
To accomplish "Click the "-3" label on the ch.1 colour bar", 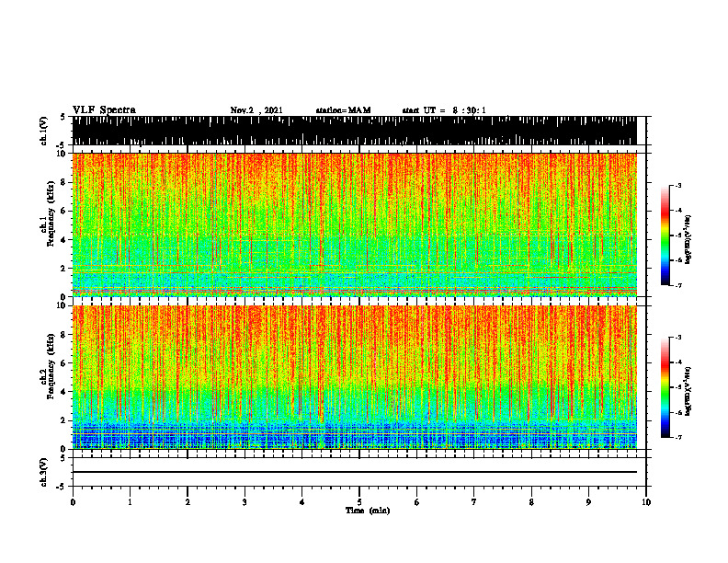I will point(678,185).
